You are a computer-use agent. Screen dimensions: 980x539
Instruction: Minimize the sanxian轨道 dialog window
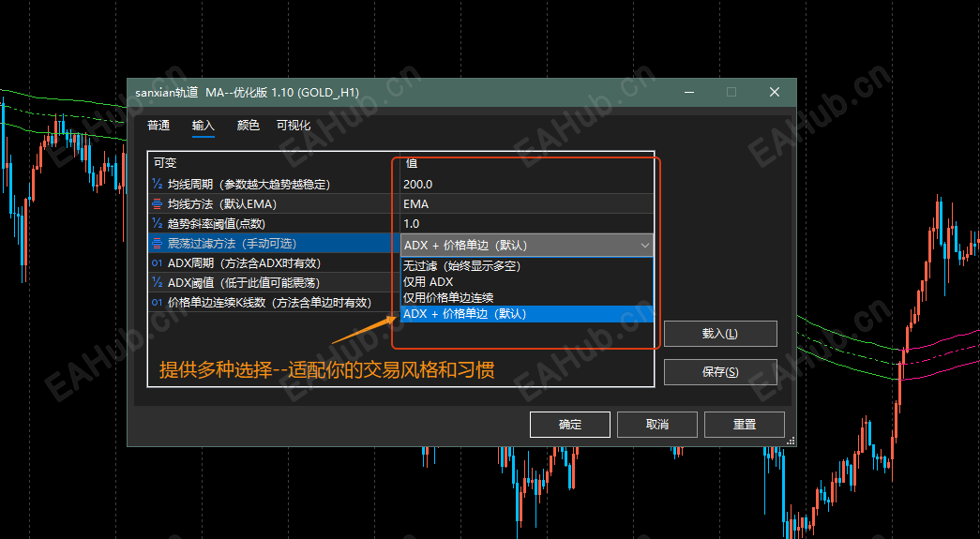point(689,93)
